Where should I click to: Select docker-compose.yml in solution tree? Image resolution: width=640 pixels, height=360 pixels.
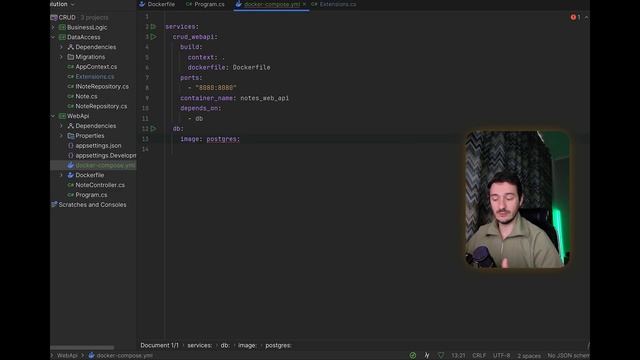coord(105,165)
